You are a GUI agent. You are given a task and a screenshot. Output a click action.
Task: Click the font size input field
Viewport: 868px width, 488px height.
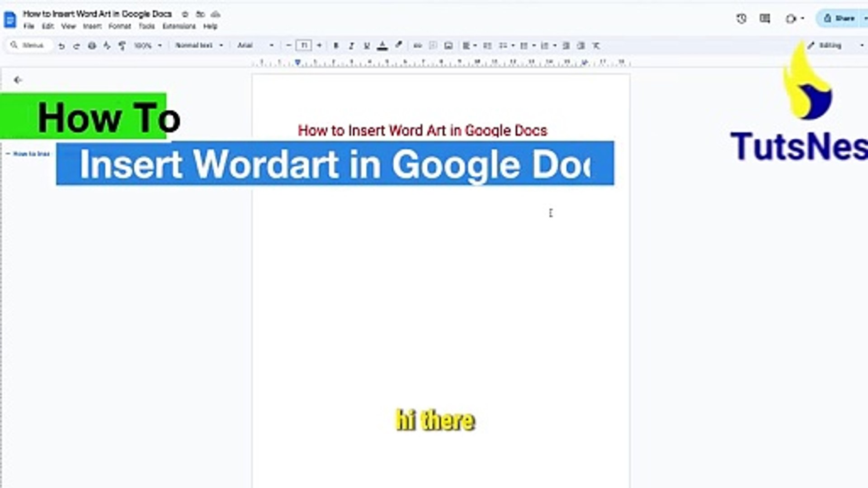click(x=304, y=46)
